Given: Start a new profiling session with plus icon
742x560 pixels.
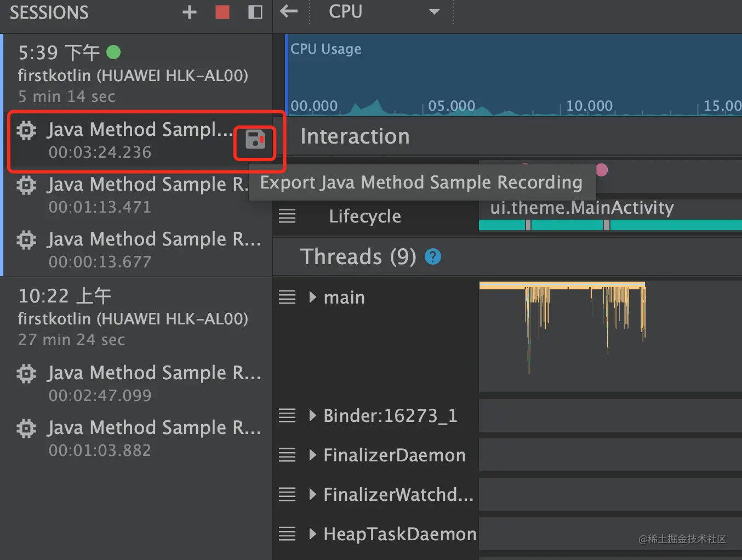Looking at the screenshot, I should pos(190,12).
